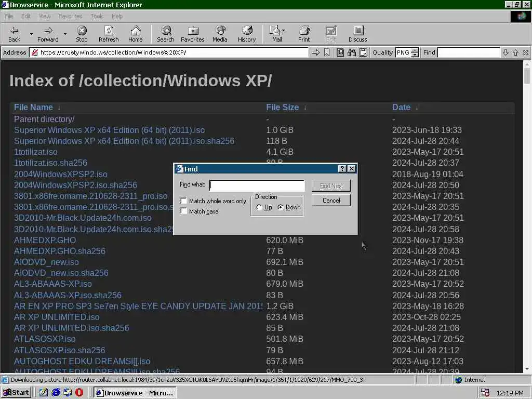
Task: Click the Forward arrow toolbar button
Action: pyautogui.click(x=48, y=34)
